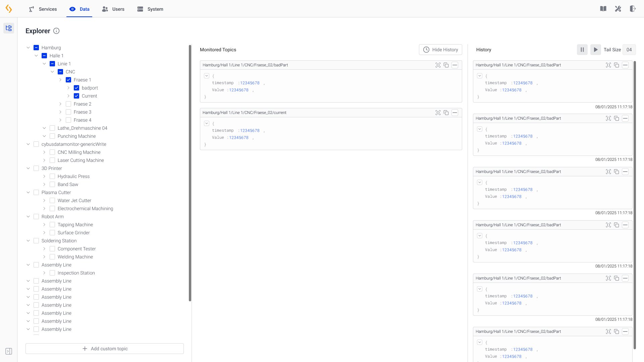The image size is (644, 362).
Task: Remove Fraese_02/badPart from Monitored Topics
Action: pyautogui.click(x=455, y=65)
